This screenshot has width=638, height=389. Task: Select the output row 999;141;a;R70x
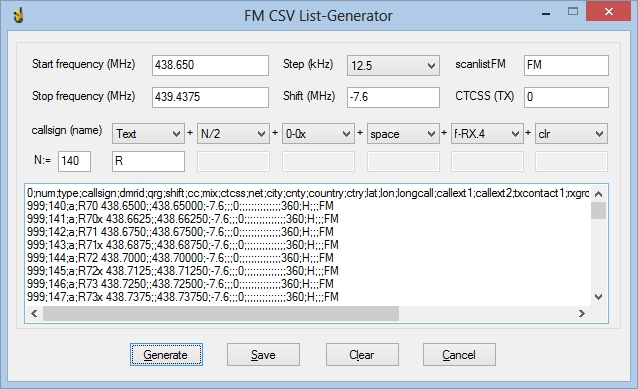point(183,219)
